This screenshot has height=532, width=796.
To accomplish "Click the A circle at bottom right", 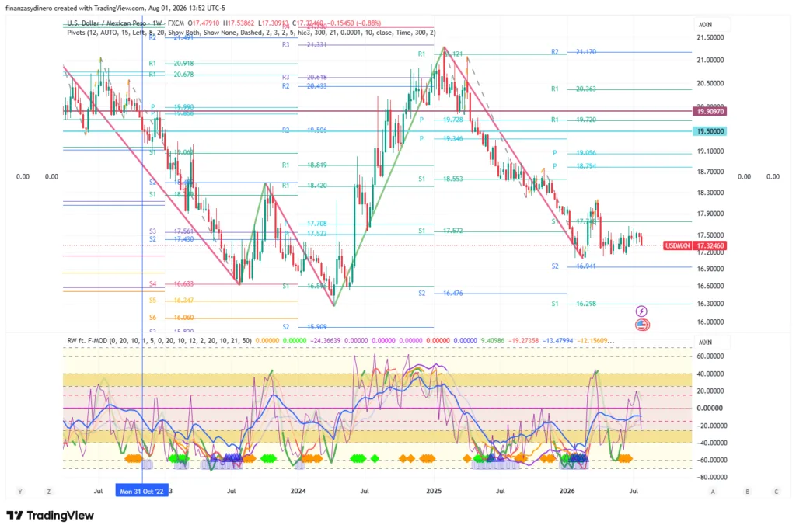I will point(713,492).
